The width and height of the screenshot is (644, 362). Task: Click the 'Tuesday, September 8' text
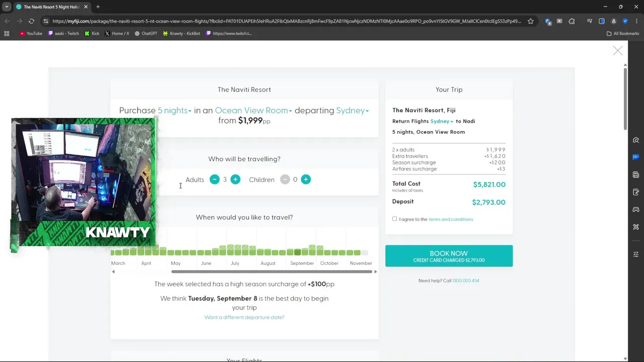[222, 298]
